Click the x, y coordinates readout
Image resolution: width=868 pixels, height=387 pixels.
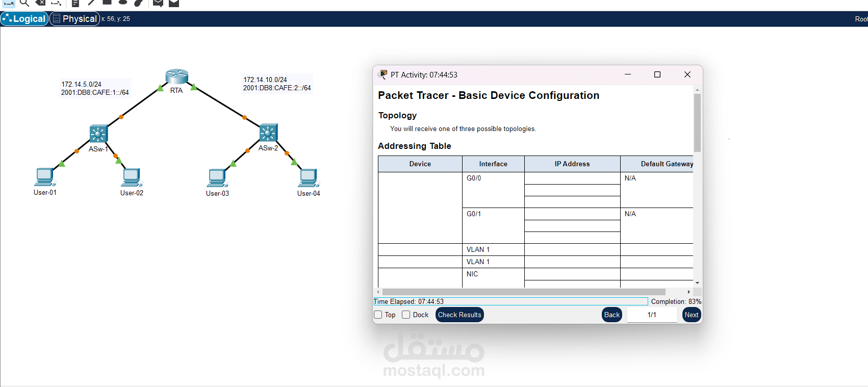pyautogui.click(x=116, y=19)
